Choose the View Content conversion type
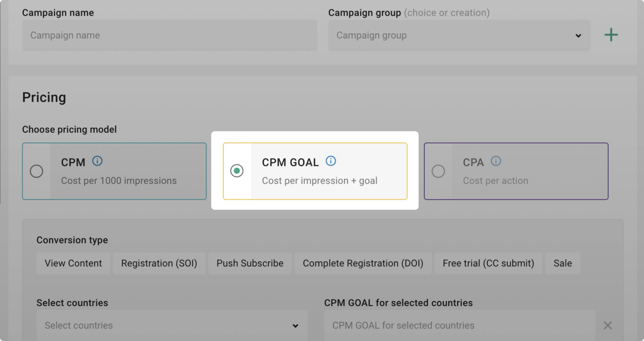The height and width of the screenshot is (341, 644). click(x=73, y=263)
